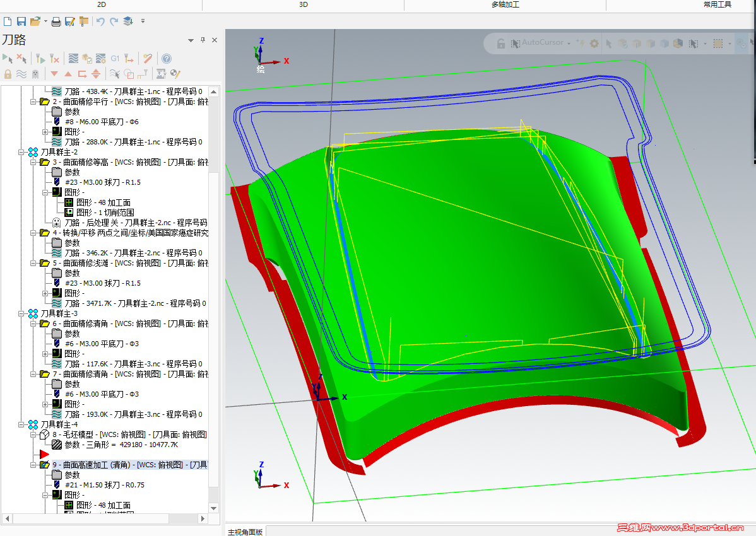Redo the last undone action

pos(114,21)
